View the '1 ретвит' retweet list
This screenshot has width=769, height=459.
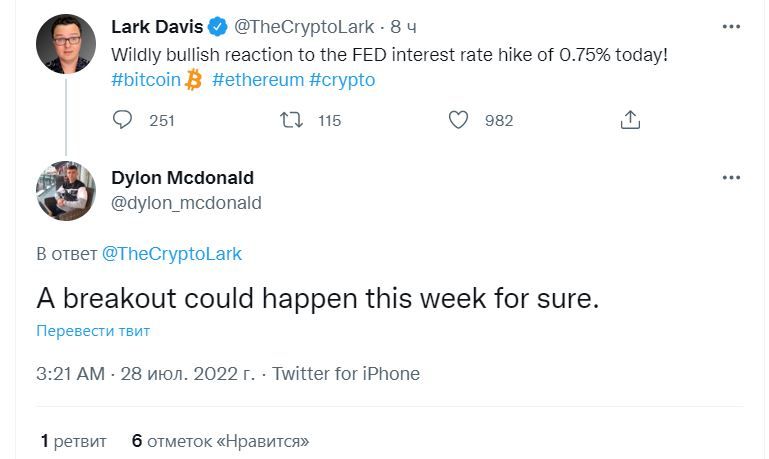coord(74,441)
